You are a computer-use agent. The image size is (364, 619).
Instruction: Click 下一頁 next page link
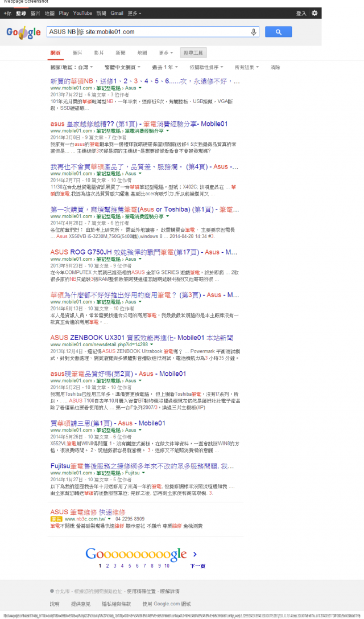pos(197,566)
